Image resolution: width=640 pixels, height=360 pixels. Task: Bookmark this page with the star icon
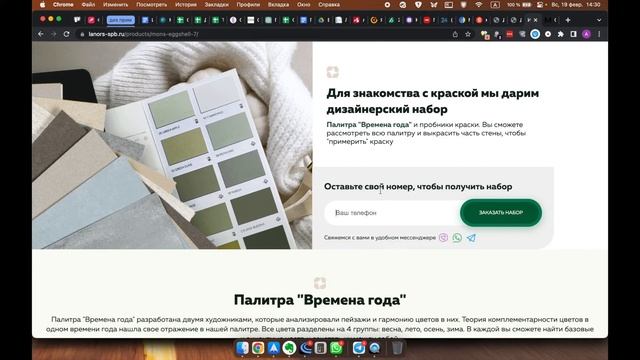(468, 34)
